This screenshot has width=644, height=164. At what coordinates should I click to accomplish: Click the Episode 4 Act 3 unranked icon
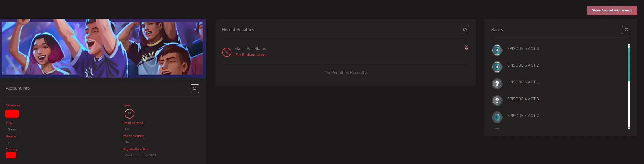(497, 100)
